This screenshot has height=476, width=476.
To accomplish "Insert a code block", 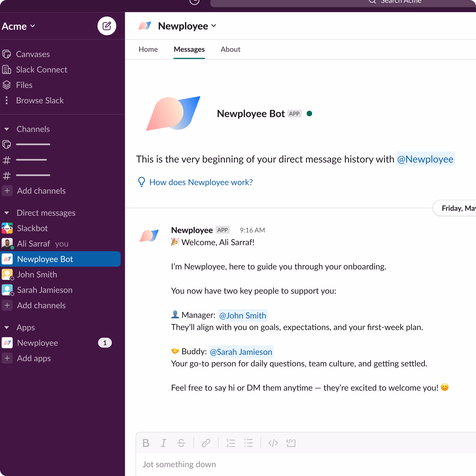I will (291, 443).
